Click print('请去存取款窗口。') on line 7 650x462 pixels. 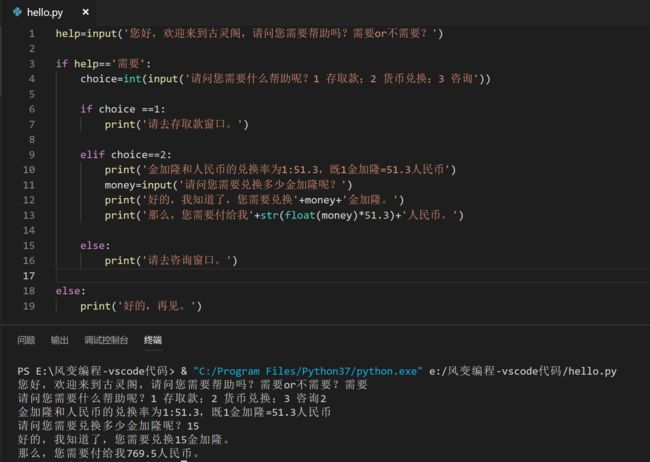click(177, 124)
